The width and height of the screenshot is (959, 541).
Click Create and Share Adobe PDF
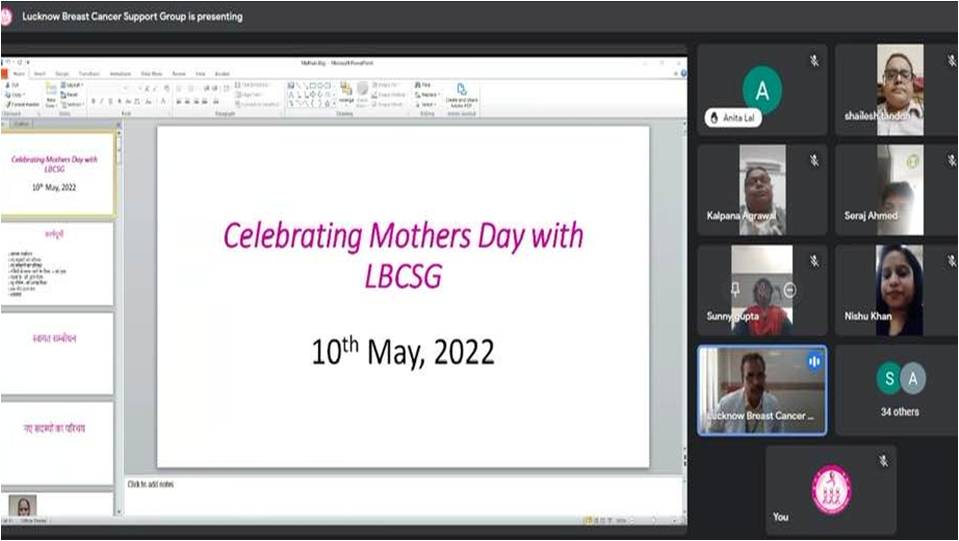(462, 95)
